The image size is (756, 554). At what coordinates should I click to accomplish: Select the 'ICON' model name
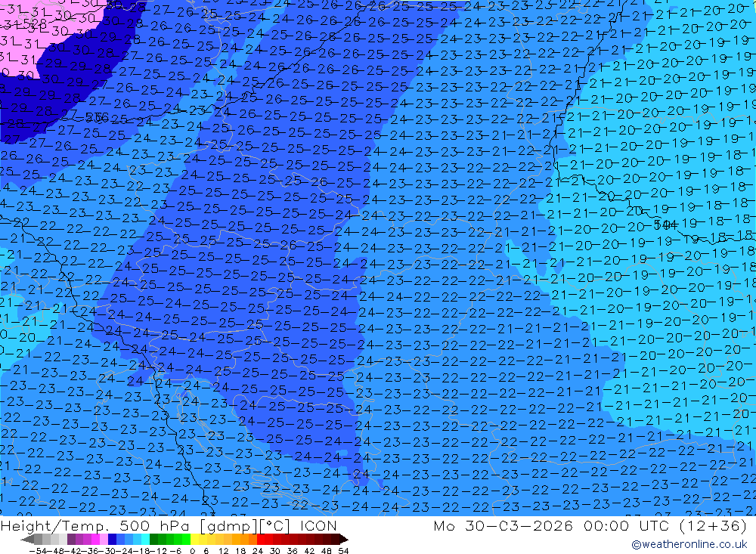click(319, 525)
